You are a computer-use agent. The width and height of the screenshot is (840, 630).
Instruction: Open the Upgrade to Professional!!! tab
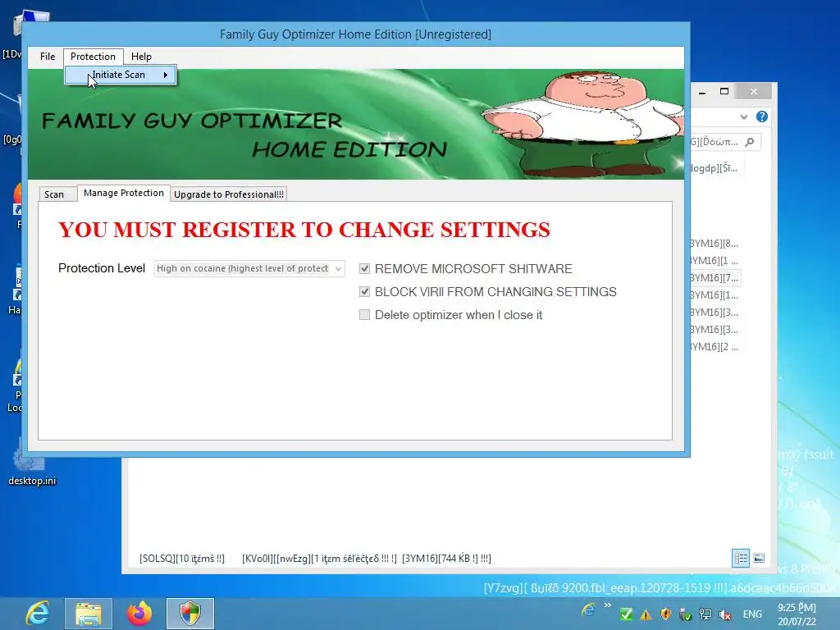pos(229,194)
